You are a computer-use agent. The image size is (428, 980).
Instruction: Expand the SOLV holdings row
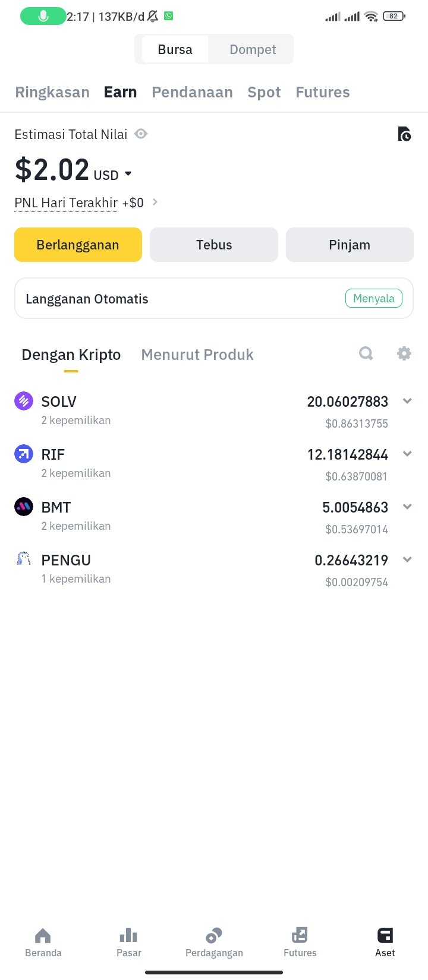click(407, 402)
